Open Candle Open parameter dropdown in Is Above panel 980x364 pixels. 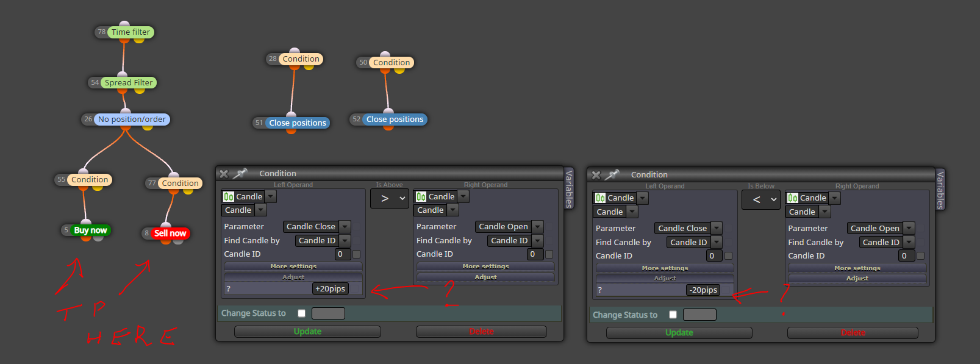509,227
